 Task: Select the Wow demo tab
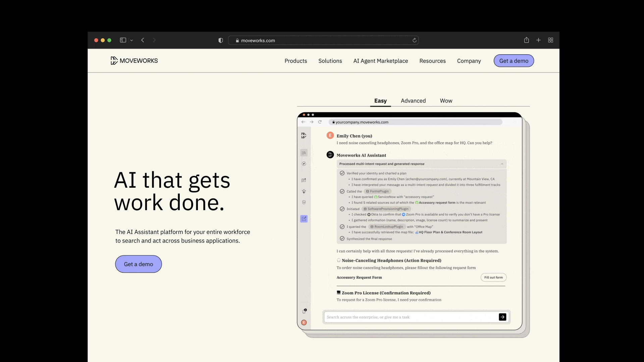pyautogui.click(x=446, y=101)
